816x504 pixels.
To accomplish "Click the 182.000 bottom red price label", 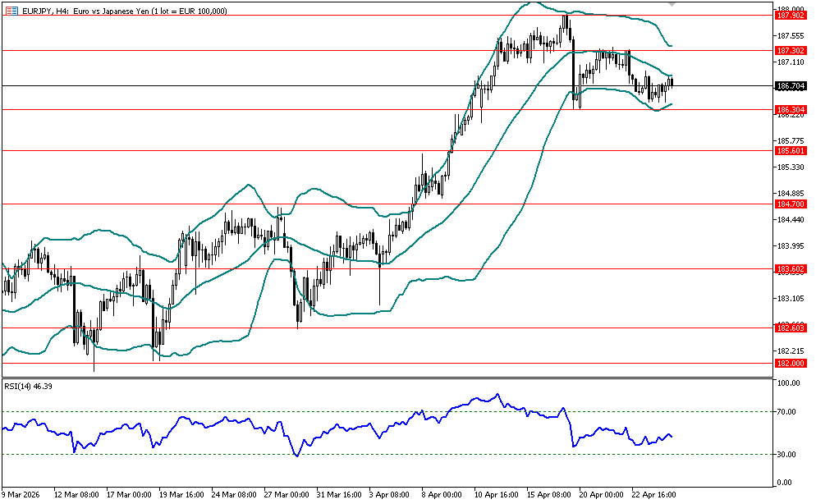I will tap(789, 363).
